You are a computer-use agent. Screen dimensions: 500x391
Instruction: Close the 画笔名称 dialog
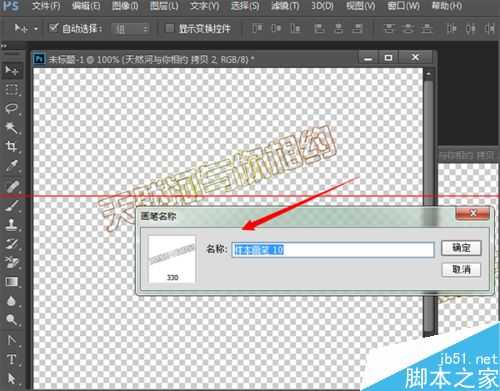[473, 213]
